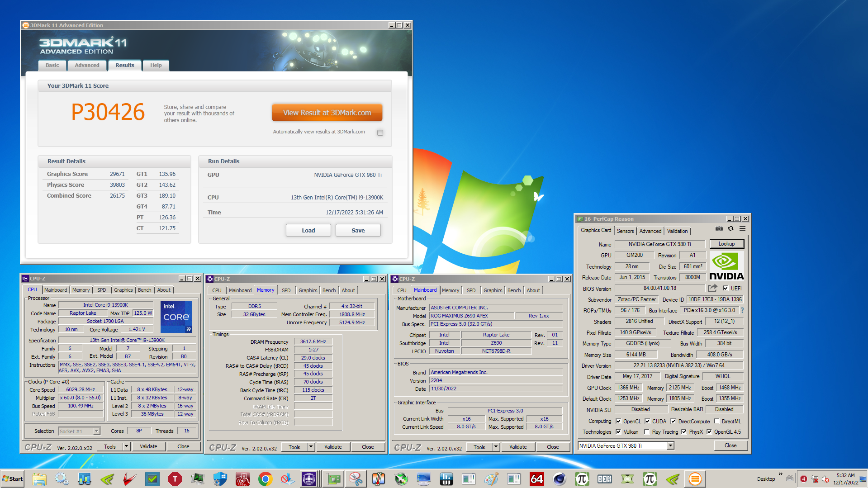
Task: Click the Lookup button in GPU-Z
Action: 726,244
